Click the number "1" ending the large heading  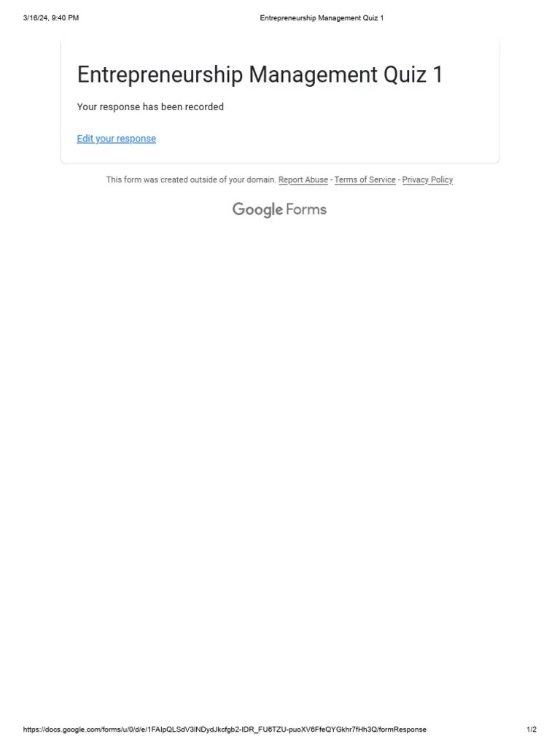437,75
